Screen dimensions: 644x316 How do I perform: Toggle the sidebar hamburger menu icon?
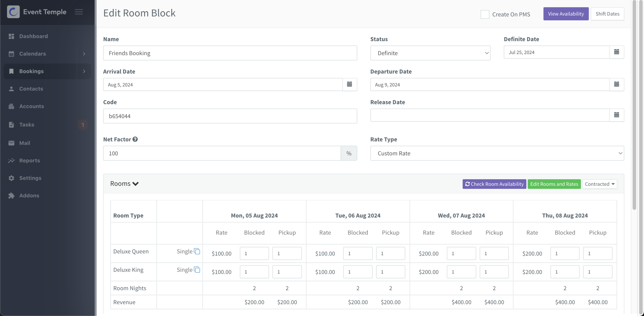79,12
